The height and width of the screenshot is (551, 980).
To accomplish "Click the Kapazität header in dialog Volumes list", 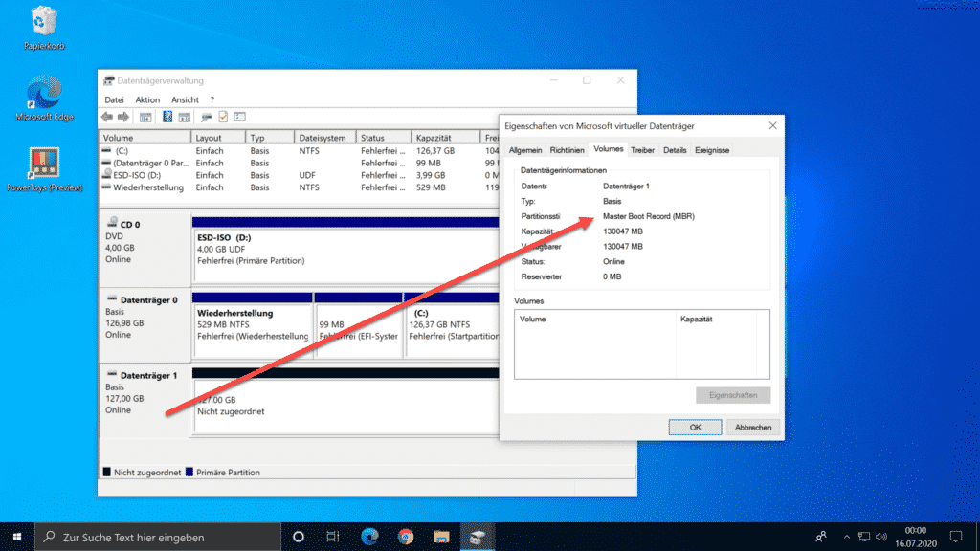I will [716, 320].
